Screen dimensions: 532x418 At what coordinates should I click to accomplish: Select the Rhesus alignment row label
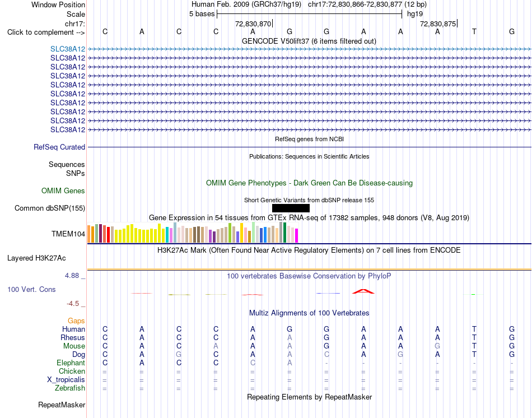(73, 337)
